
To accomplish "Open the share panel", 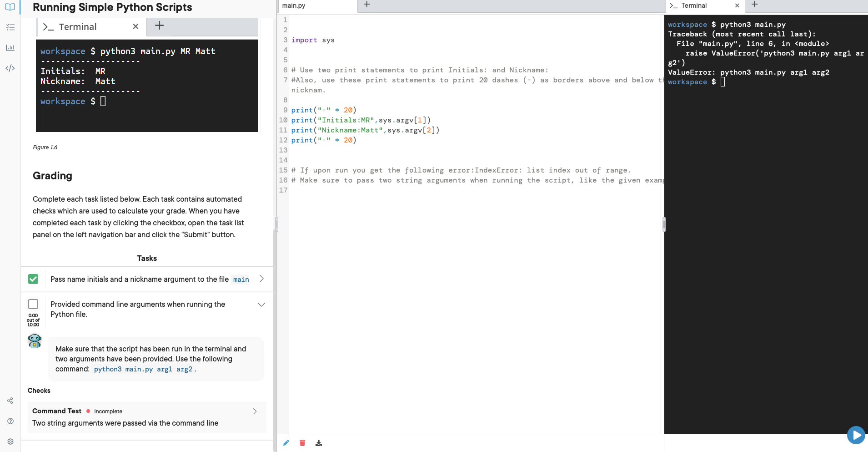I will pyautogui.click(x=10, y=401).
